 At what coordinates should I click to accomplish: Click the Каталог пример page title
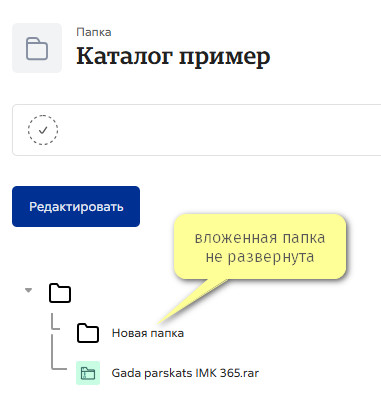point(173,56)
